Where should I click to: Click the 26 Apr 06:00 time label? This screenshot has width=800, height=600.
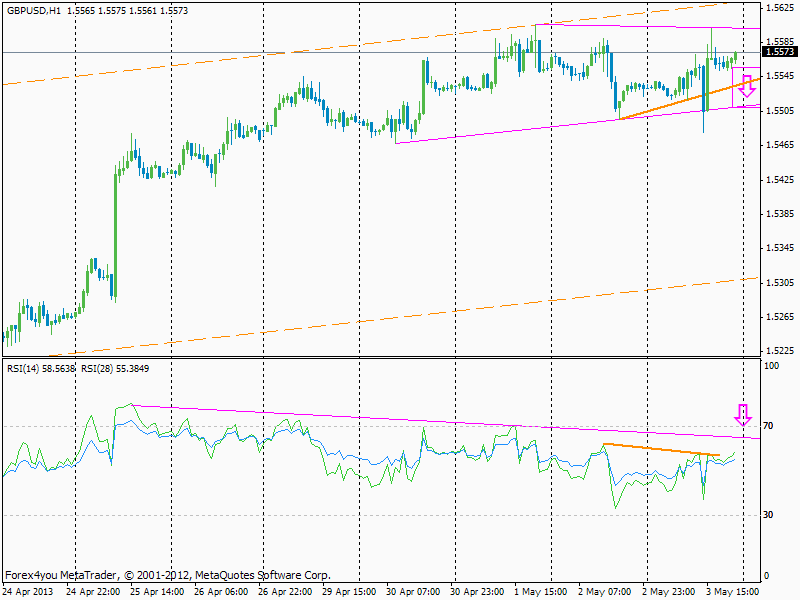[x=221, y=592]
